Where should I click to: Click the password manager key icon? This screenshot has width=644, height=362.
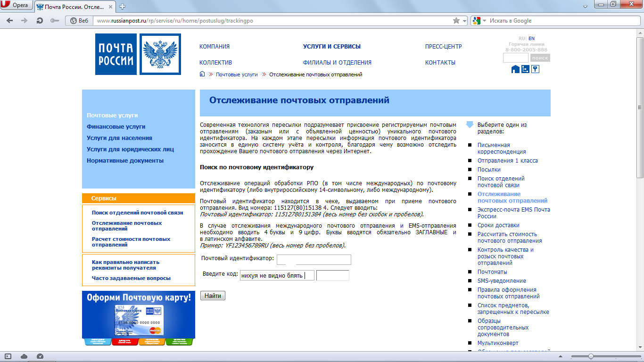click(x=55, y=21)
